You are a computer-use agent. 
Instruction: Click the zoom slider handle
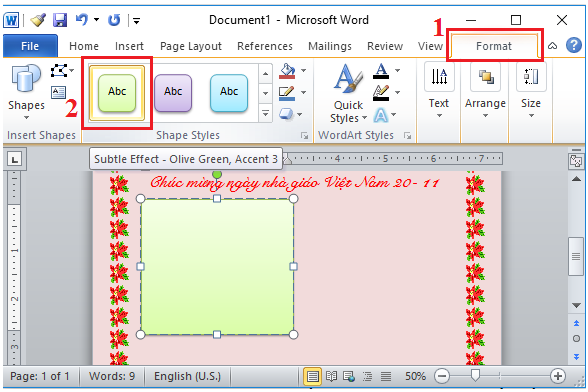pyautogui.click(x=475, y=375)
